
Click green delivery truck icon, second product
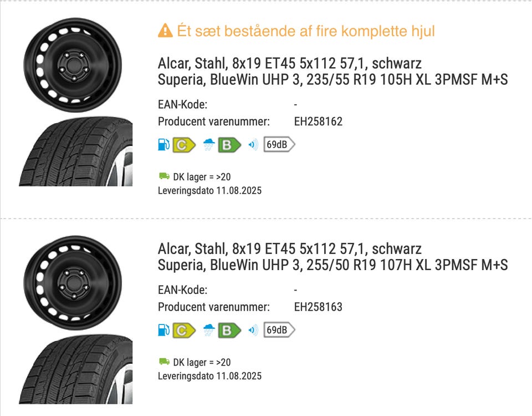point(164,362)
